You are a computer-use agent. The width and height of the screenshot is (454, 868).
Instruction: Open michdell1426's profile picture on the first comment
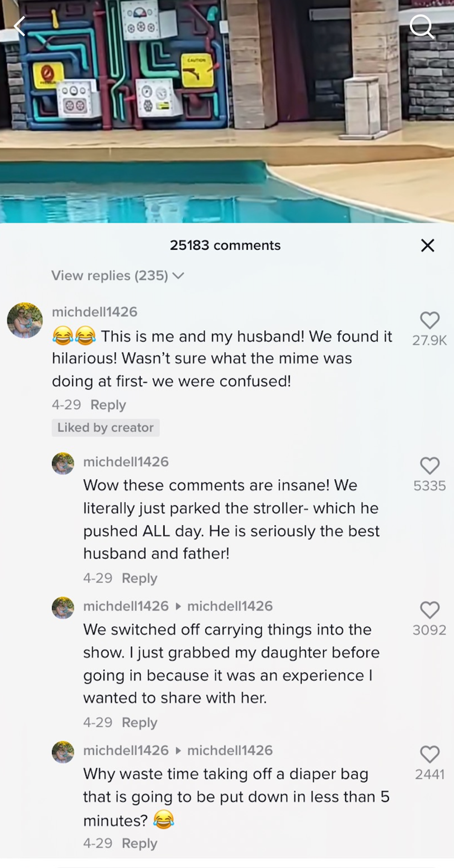coord(25,320)
